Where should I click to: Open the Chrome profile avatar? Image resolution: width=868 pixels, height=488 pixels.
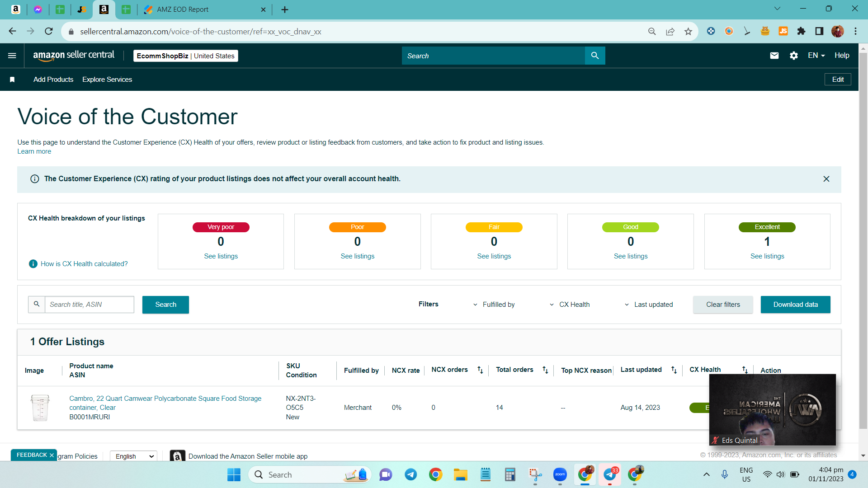point(837,31)
